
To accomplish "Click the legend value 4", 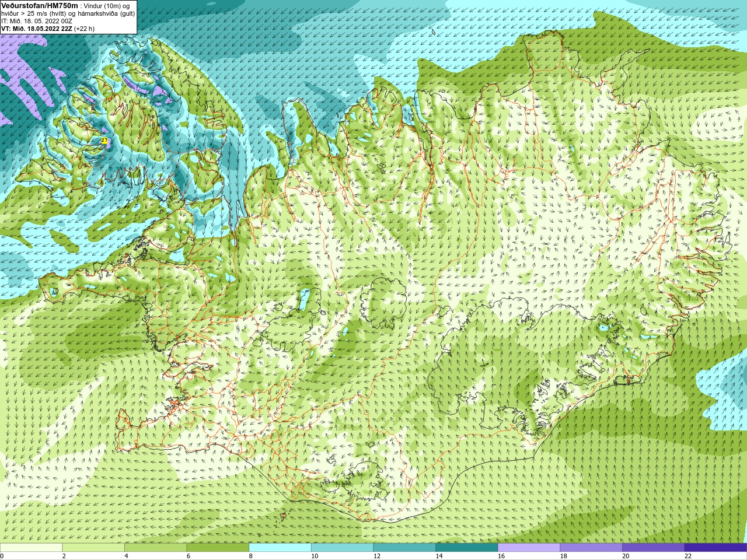I will tap(126, 556).
